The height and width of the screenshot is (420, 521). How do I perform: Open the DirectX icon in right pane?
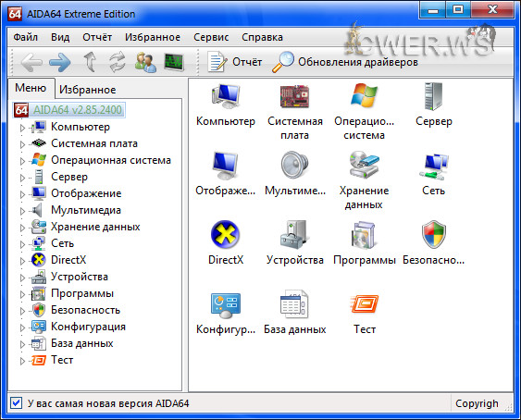coord(226,234)
